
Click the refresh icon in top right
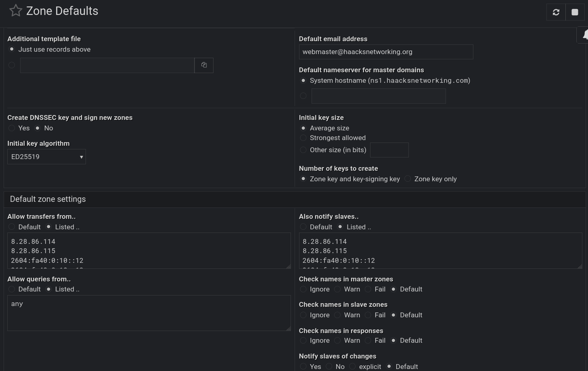556,12
